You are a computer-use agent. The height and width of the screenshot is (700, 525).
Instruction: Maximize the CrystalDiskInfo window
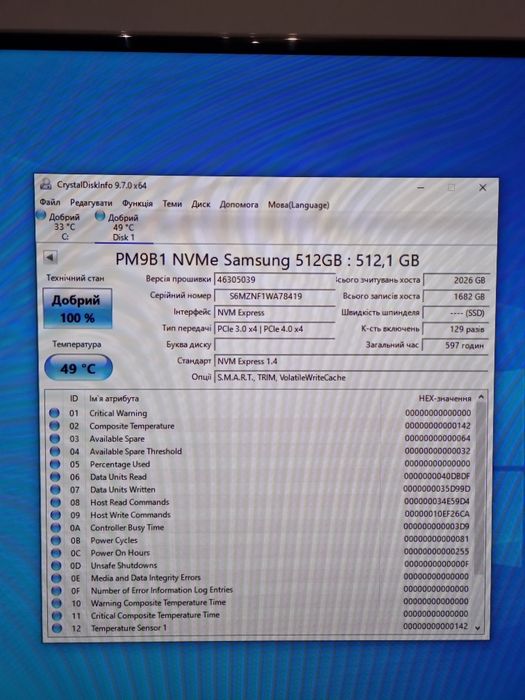pyautogui.click(x=451, y=188)
